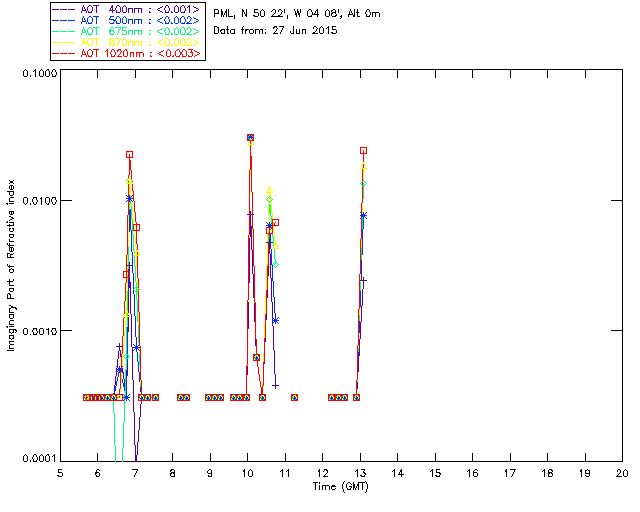640x512 pixels.
Task: Click the x-axis tick label 13
Action: pyautogui.click(x=360, y=473)
